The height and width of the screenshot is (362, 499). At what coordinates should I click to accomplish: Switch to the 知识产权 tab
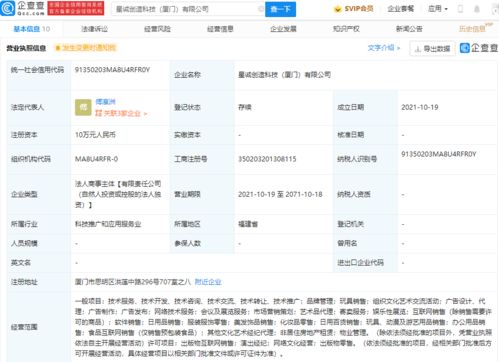click(346, 29)
